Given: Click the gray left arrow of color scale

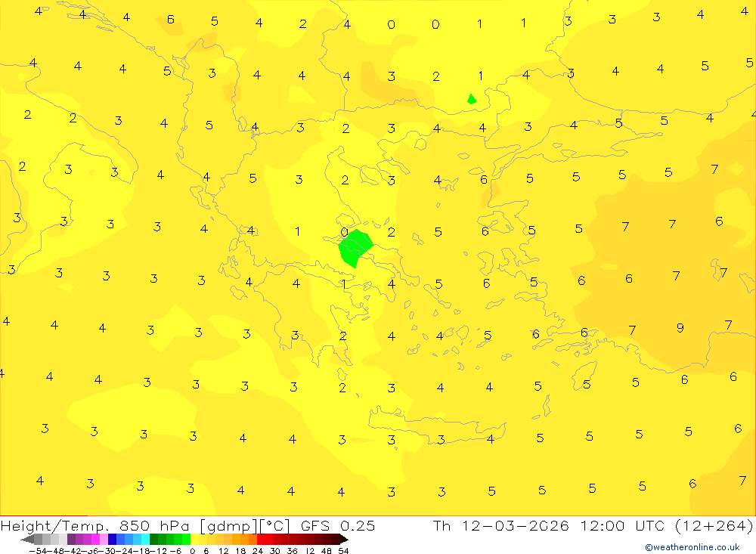Looking at the screenshot, I should [27, 539].
